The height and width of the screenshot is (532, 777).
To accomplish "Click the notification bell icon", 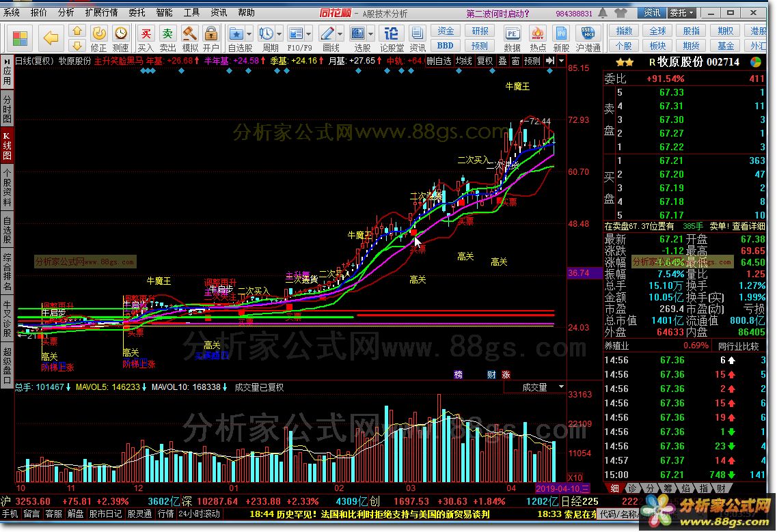I will click(x=603, y=13).
